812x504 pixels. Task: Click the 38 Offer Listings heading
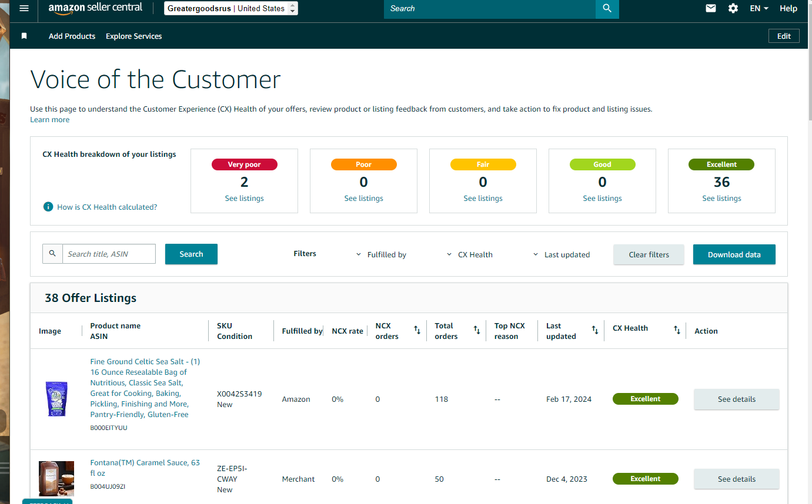91,298
